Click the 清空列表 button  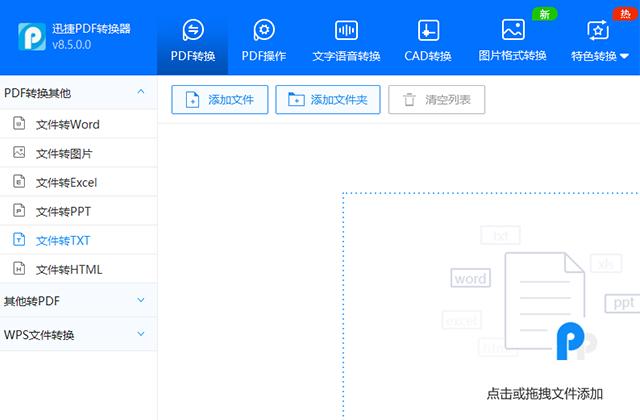click(x=436, y=100)
